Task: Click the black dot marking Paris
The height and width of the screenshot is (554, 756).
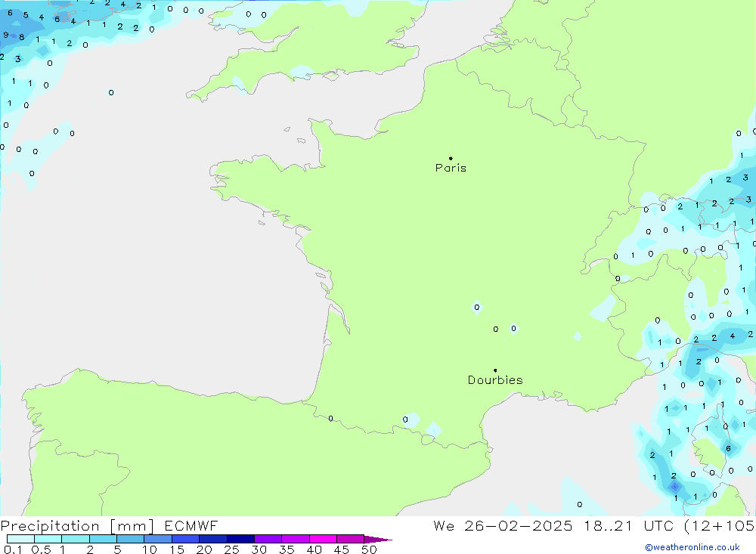Action: [451, 158]
